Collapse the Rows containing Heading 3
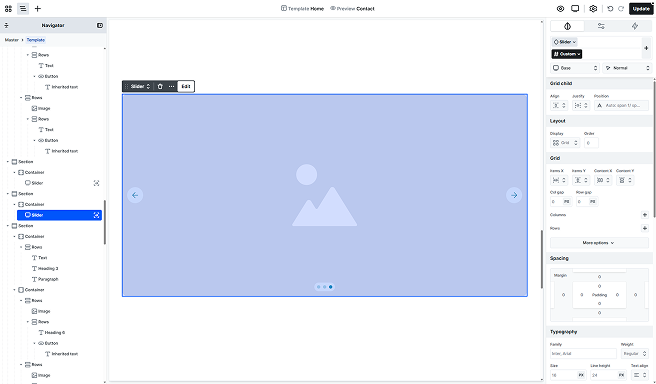 [x=21, y=247]
